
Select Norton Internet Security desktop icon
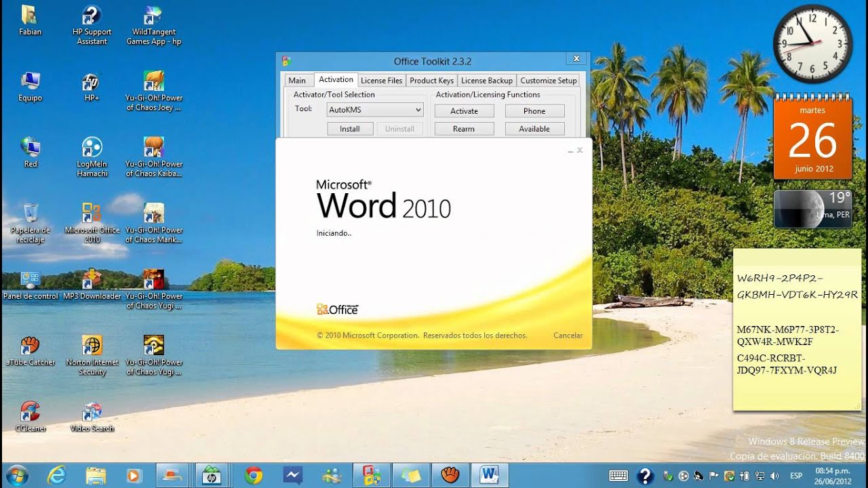pyautogui.click(x=92, y=355)
